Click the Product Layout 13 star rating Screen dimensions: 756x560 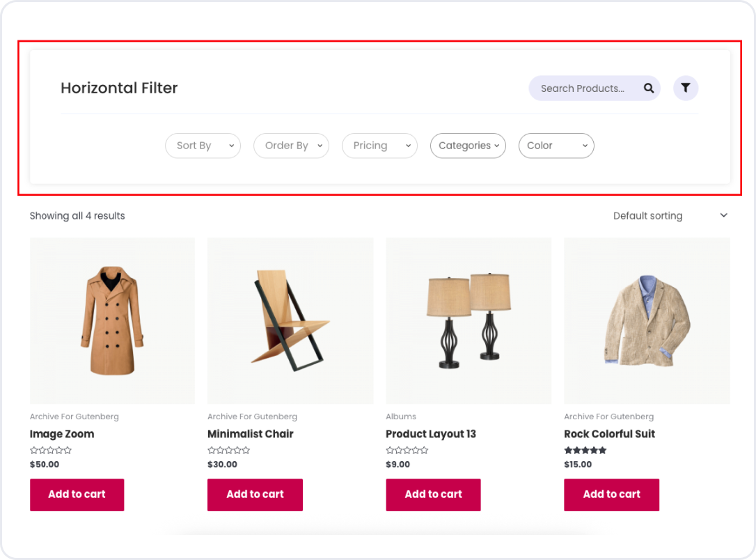(x=407, y=451)
